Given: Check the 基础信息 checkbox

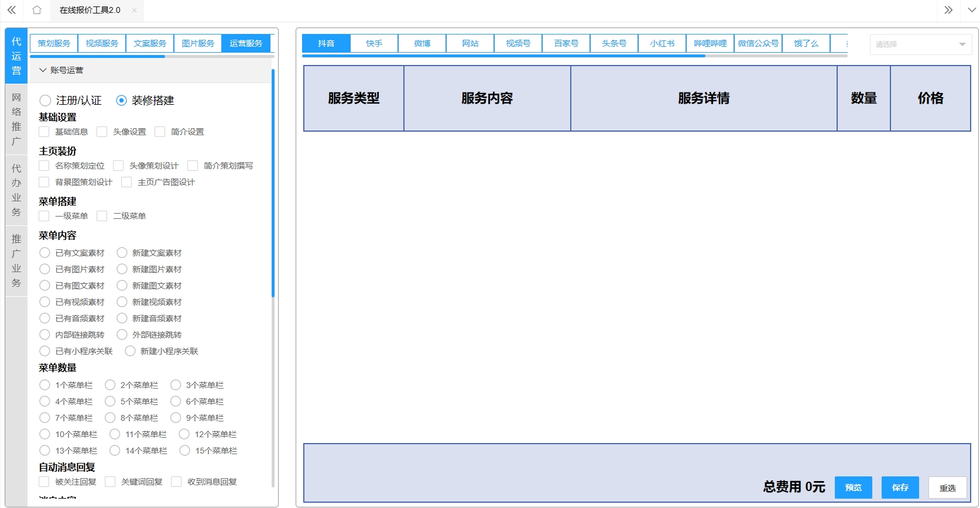Looking at the screenshot, I should 44,132.
